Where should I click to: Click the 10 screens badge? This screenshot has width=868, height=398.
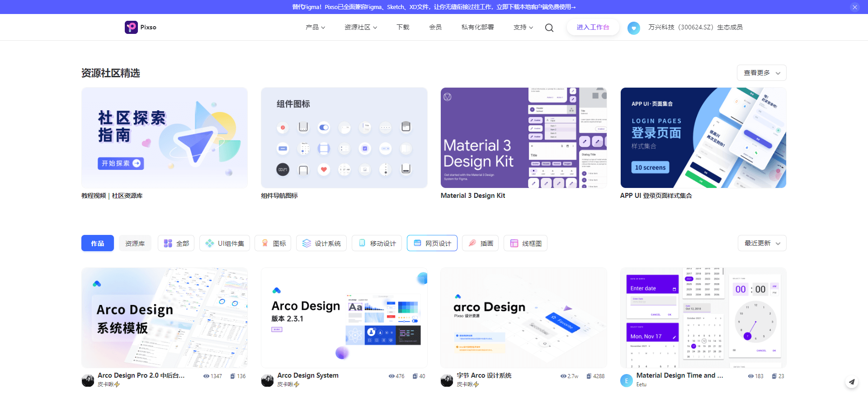click(x=650, y=168)
